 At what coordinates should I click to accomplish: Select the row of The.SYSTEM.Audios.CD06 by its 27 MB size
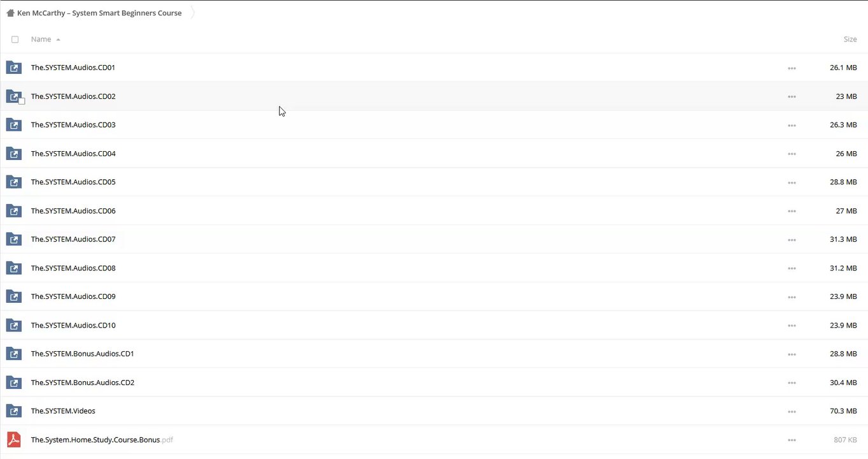(846, 211)
